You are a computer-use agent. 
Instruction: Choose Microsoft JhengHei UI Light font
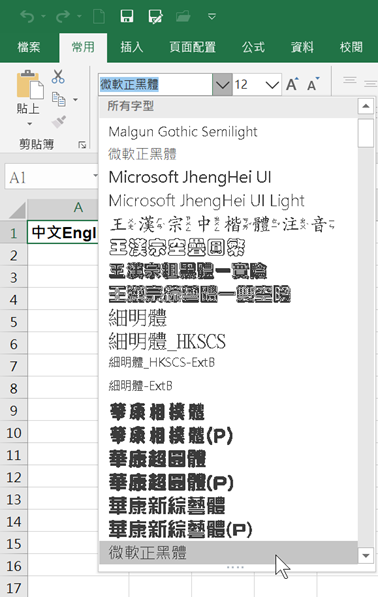(x=228, y=201)
